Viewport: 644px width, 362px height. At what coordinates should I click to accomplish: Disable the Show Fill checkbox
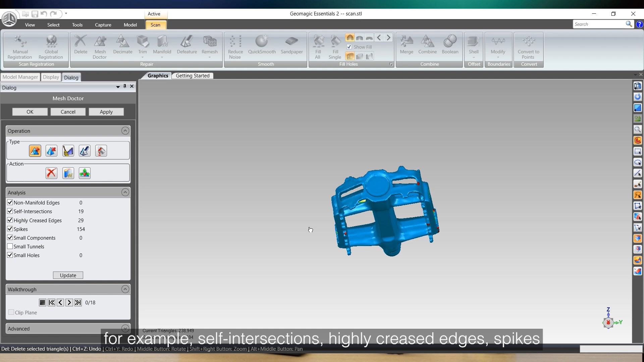[x=349, y=47]
